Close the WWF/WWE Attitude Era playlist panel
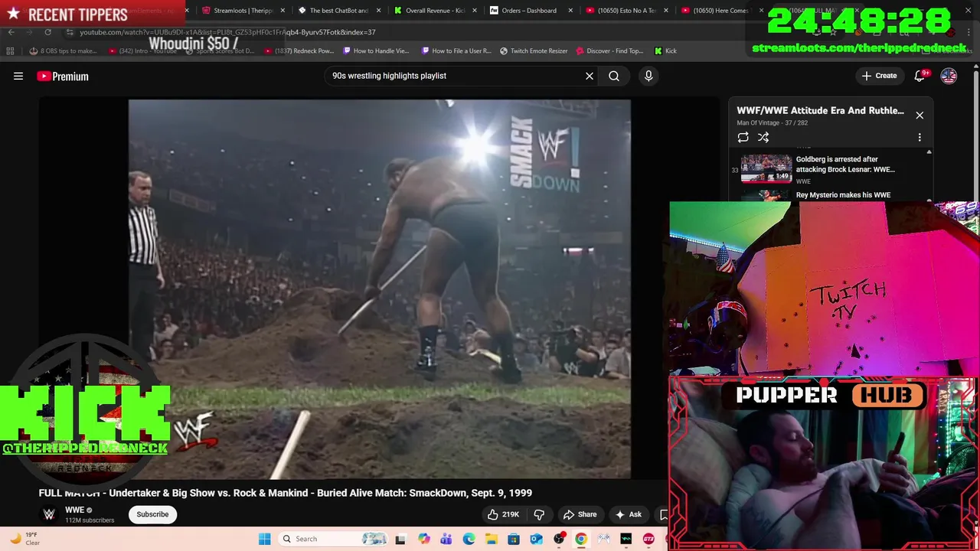Viewport: 980px width, 551px height. (920, 116)
